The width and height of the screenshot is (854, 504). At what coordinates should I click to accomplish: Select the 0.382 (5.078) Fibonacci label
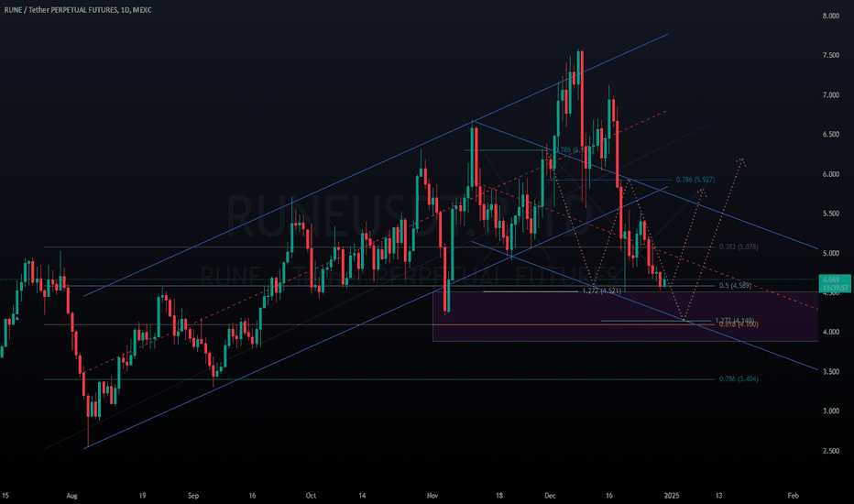coord(739,247)
